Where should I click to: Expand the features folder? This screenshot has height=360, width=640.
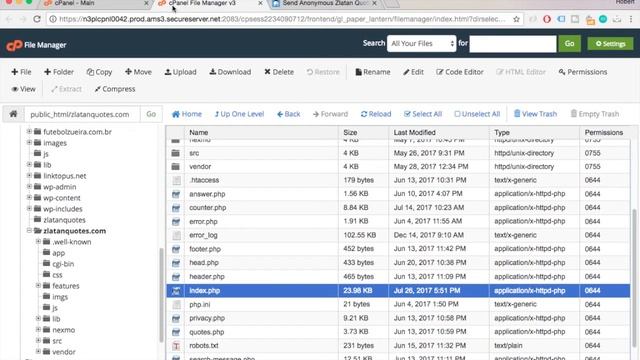point(38,286)
